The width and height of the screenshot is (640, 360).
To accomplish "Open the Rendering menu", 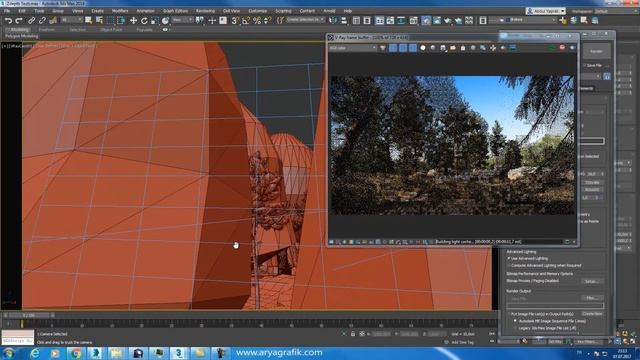I will click(x=205, y=11).
